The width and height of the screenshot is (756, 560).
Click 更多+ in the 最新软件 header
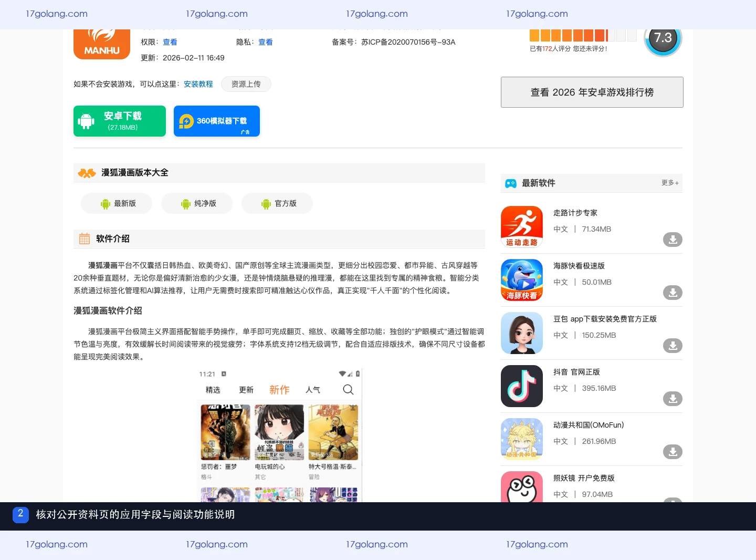click(x=670, y=183)
